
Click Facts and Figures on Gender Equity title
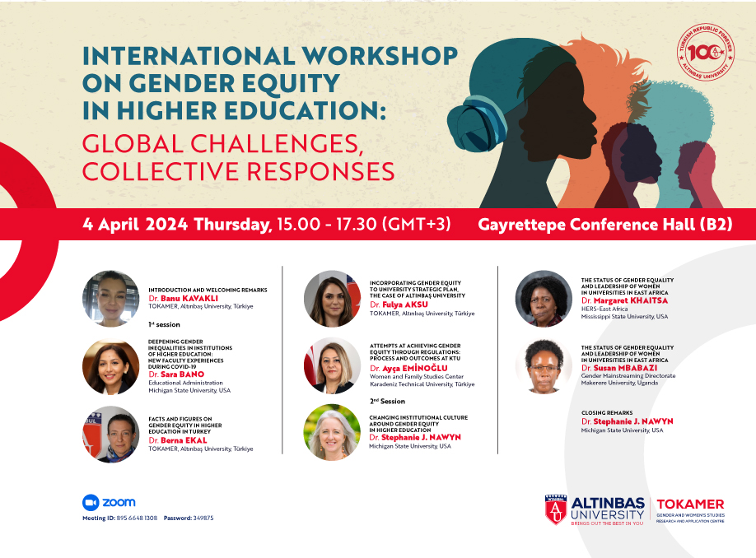click(185, 425)
